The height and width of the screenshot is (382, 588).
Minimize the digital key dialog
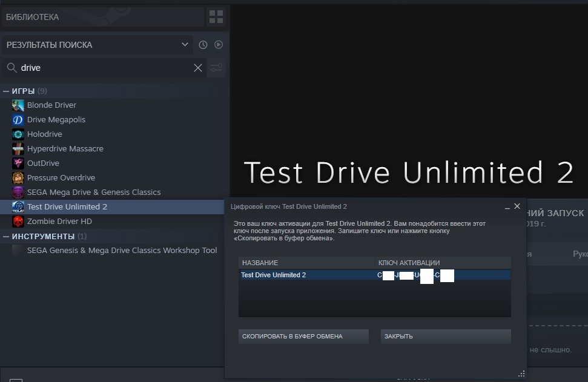tap(507, 207)
